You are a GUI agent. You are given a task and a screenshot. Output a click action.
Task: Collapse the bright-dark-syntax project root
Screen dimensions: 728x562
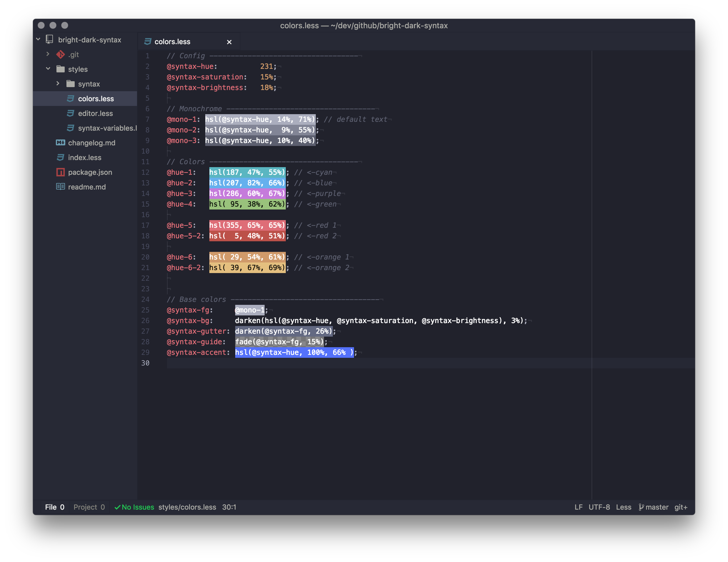pos(38,39)
